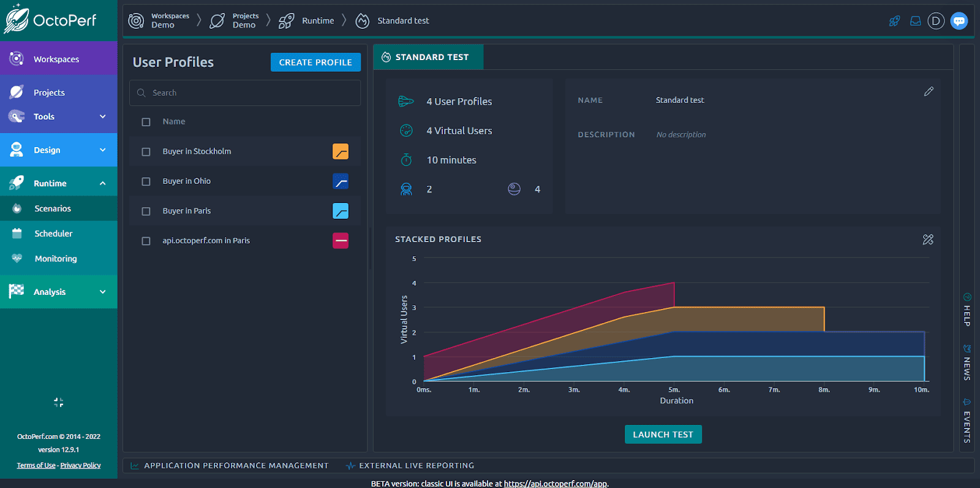Click the orange Buyer in Stockholm swatch

[341, 151]
